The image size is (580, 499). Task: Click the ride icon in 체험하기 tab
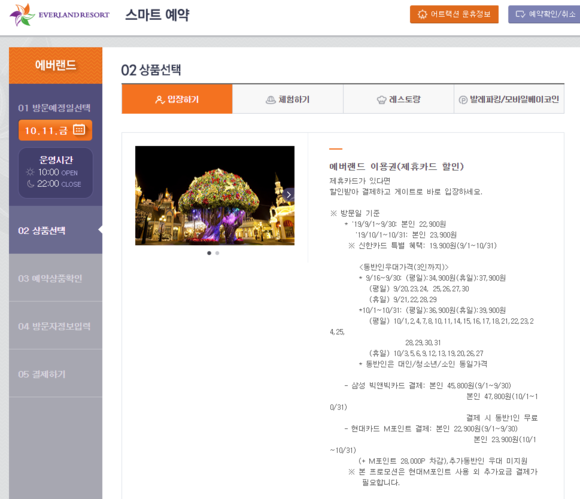tap(270, 100)
